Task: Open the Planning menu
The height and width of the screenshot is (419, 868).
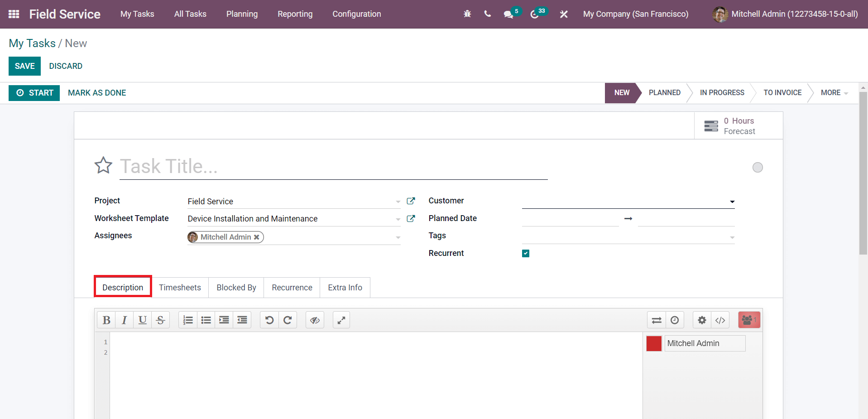Action: pos(242,14)
